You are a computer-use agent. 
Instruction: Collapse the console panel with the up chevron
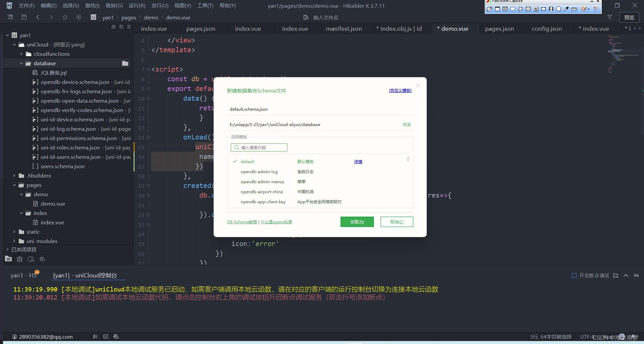[x=626, y=275]
